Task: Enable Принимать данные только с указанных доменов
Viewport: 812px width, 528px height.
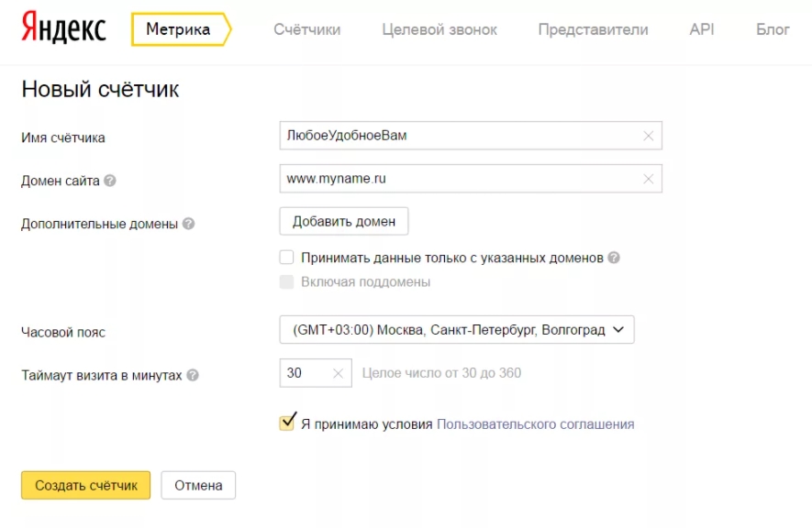Action: pyautogui.click(x=286, y=258)
